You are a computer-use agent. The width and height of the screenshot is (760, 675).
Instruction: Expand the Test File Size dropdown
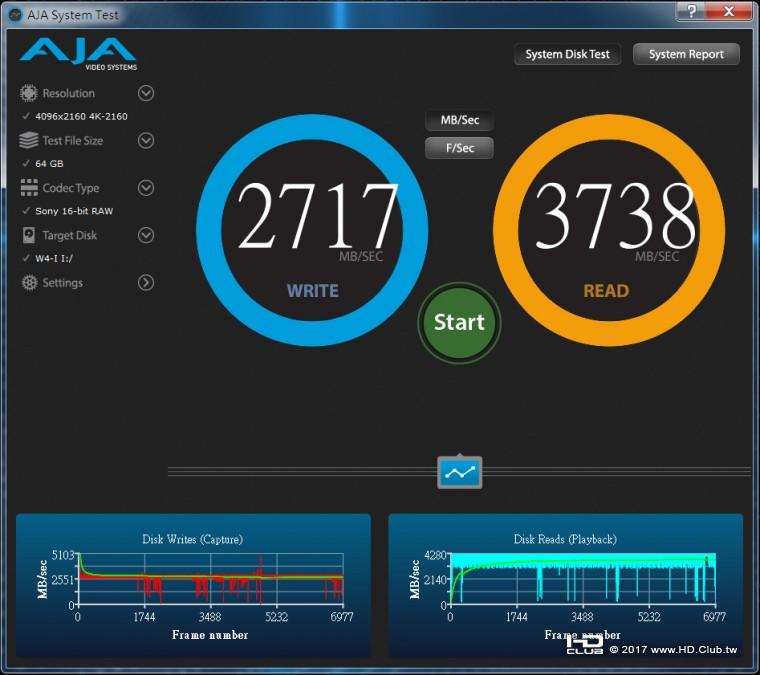coord(146,141)
